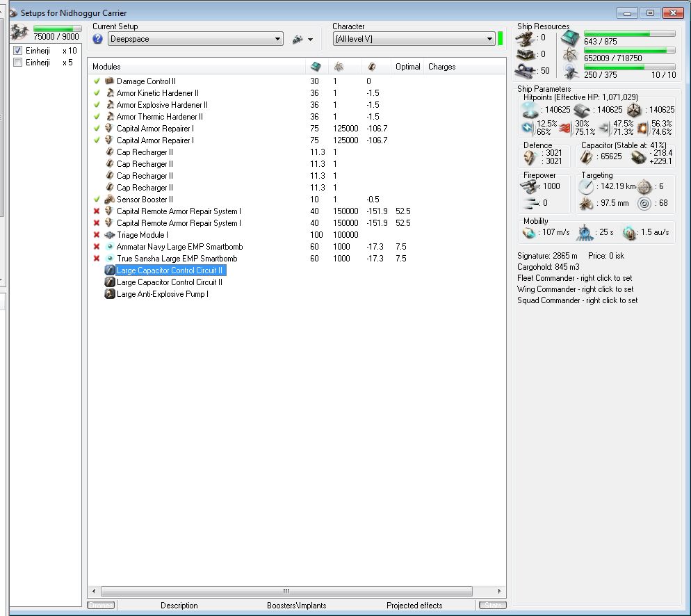Click the green character skill status indicator
691x616 pixels.
pos(501,38)
